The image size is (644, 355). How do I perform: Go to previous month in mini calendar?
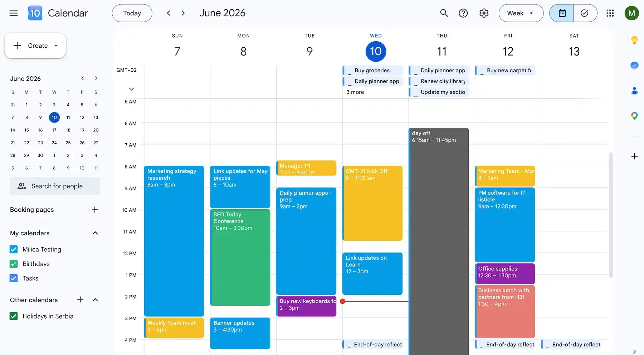(83, 78)
